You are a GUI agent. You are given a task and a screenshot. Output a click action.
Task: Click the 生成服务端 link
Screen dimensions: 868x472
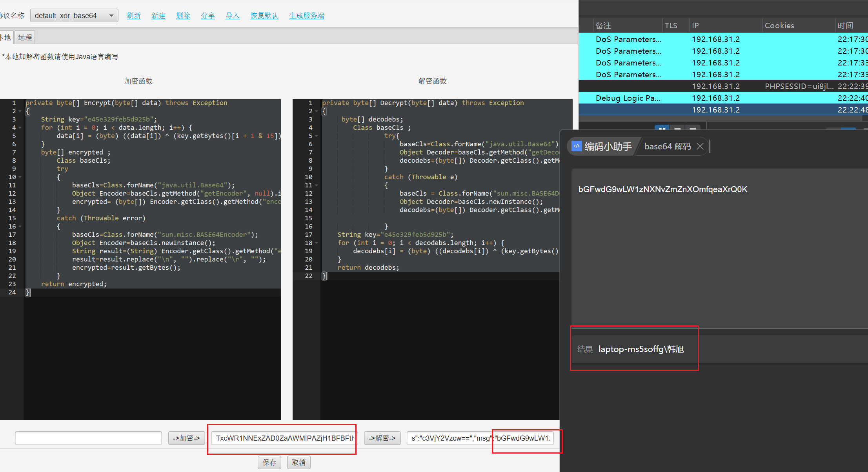[x=306, y=16]
